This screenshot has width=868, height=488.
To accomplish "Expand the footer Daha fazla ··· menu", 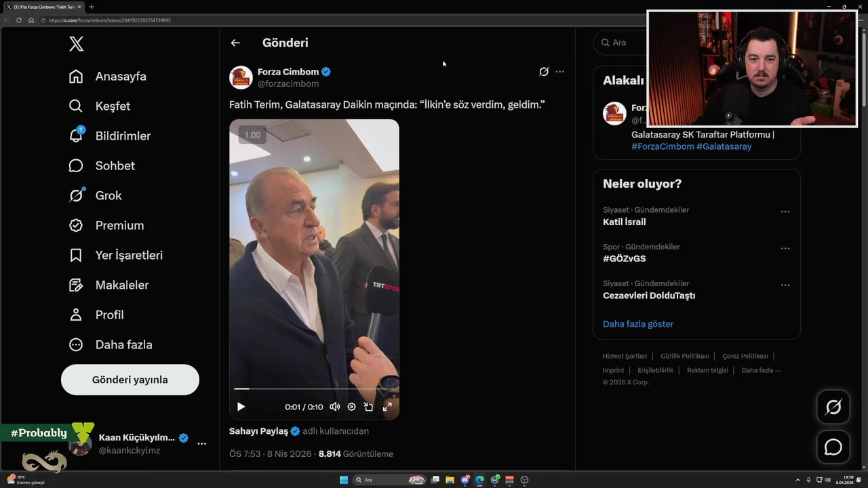I will (x=761, y=370).
